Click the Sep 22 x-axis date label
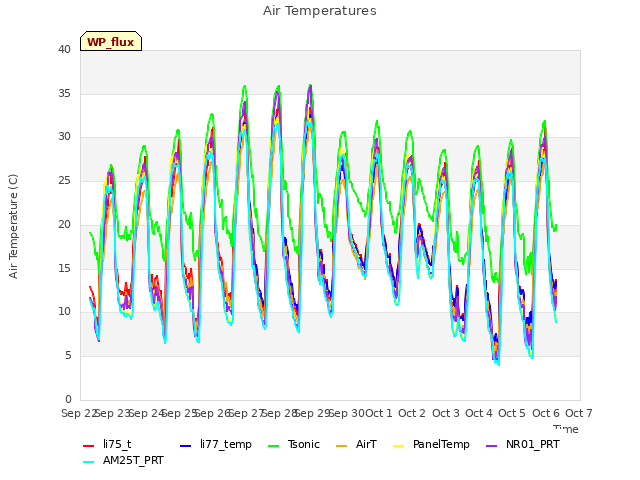Image resolution: width=640 pixels, height=480 pixels. (79, 413)
